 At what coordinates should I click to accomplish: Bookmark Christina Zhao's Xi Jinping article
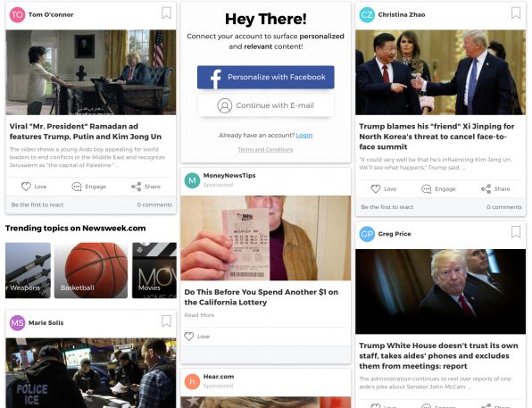pos(516,13)
